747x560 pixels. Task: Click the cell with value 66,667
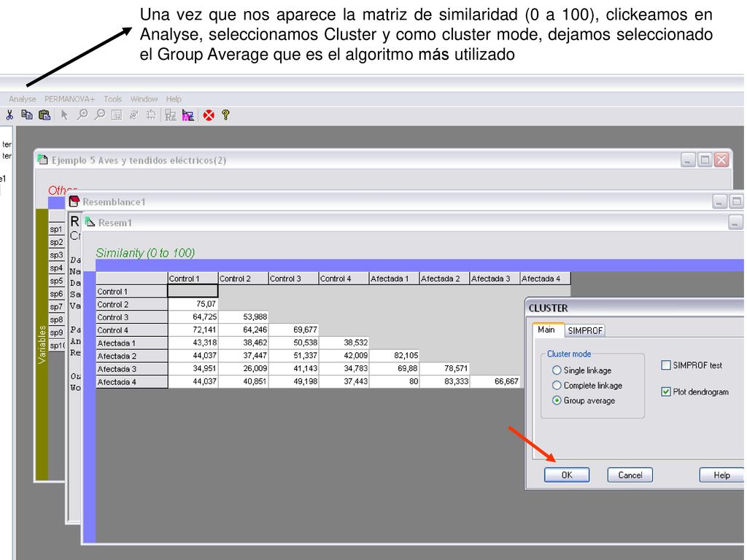pos(495,381)
